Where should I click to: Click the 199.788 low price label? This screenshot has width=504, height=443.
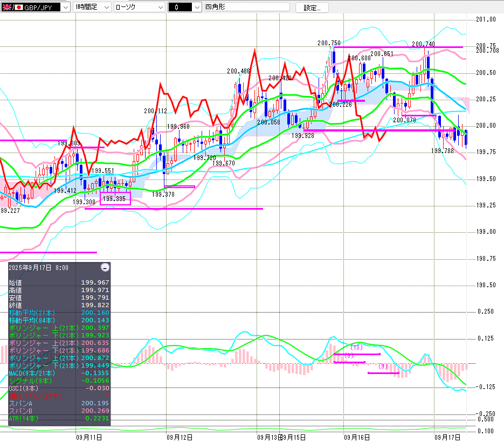point(442,151)
